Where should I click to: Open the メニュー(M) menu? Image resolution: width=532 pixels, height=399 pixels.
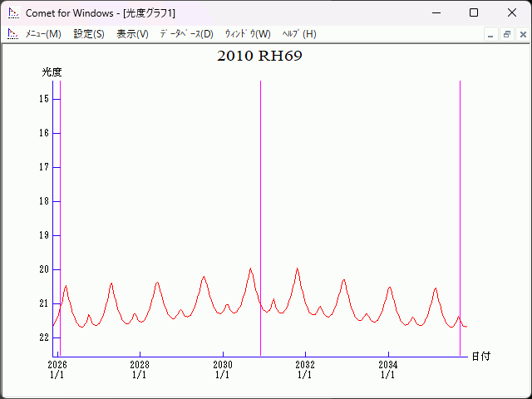pos(43,34)
